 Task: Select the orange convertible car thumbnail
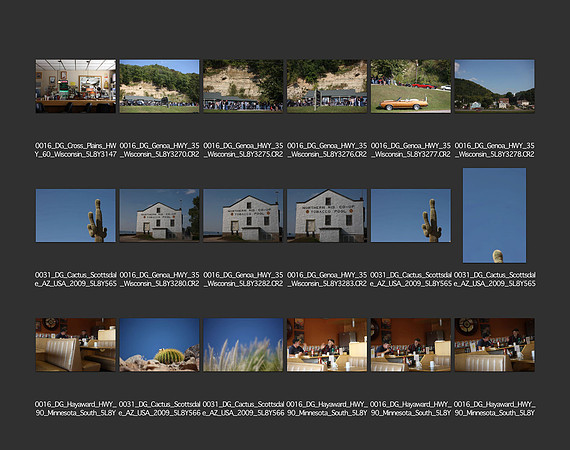tap(411, 86)
